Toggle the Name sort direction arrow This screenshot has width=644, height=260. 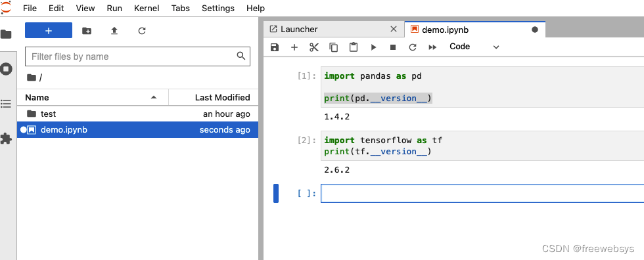tap(154, 97)
